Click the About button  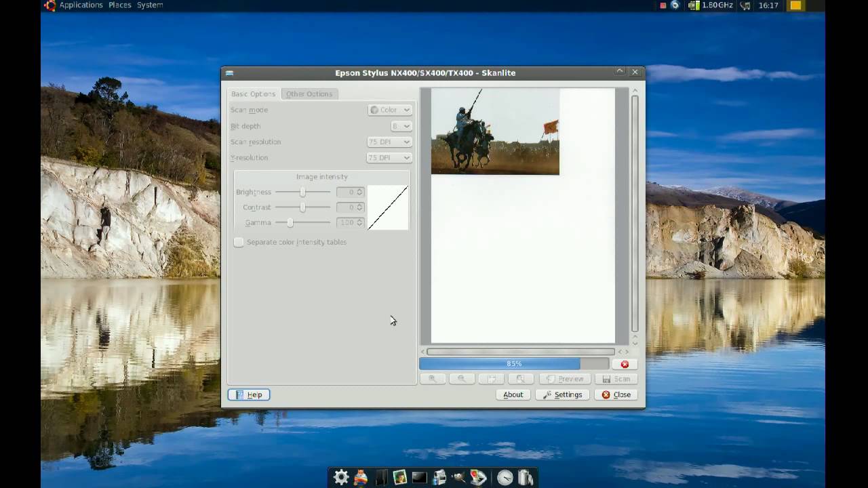[x=513, y=394]
